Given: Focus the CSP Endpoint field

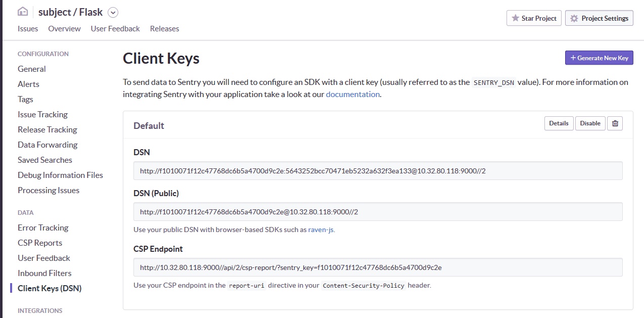Looking at the screenshot, I should click(x=378, y=267).
